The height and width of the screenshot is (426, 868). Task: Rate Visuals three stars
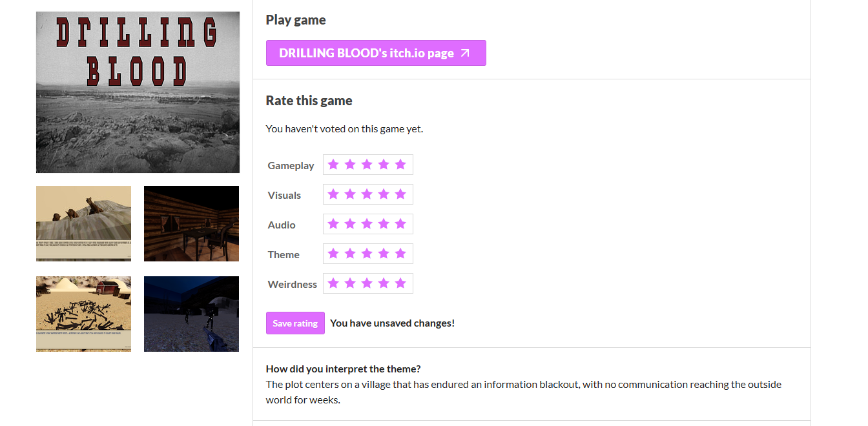point(367,194)
